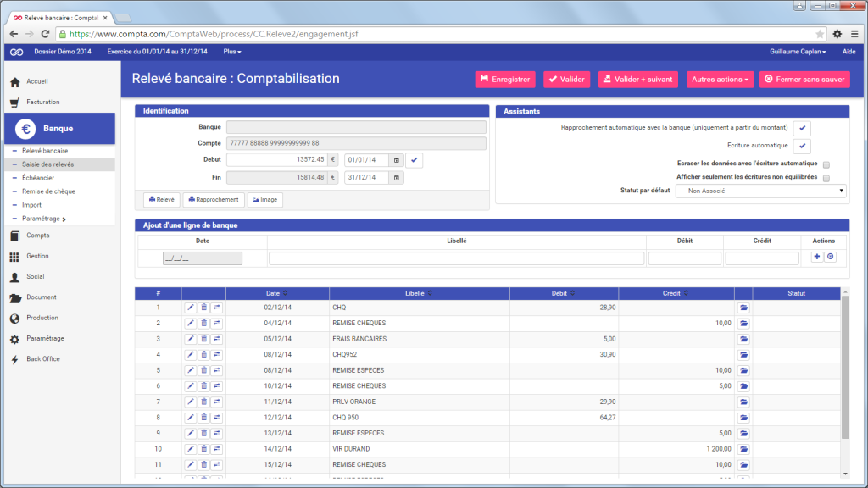Click the Banque euro icon in the sidebar

tap(25, 129)
